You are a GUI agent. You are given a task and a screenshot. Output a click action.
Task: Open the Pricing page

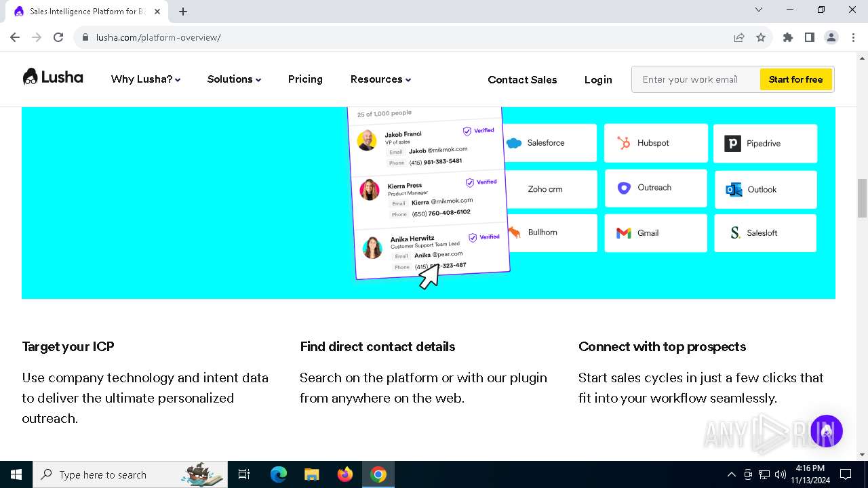305,79
